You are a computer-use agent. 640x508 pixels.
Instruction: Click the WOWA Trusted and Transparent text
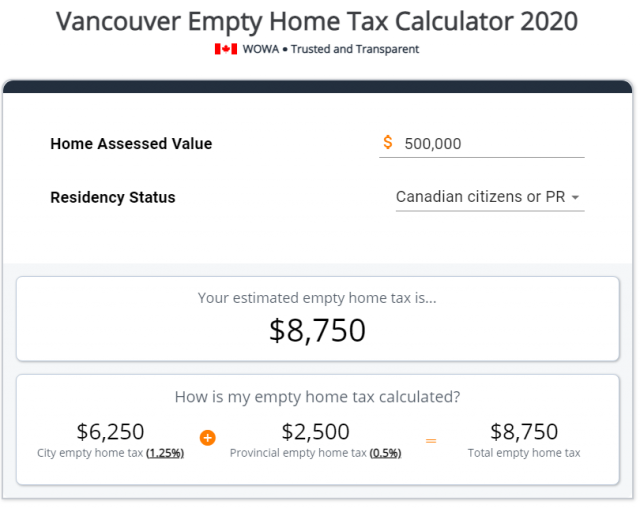click(x=331, y=49)
